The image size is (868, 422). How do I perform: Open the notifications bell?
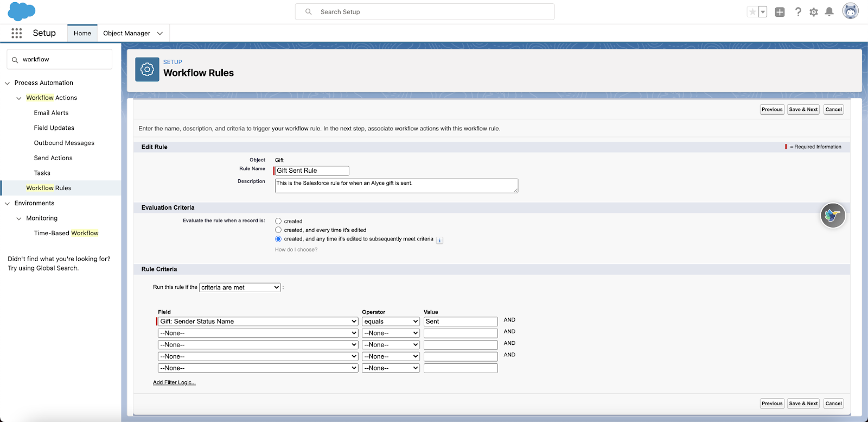pos(829,12)
